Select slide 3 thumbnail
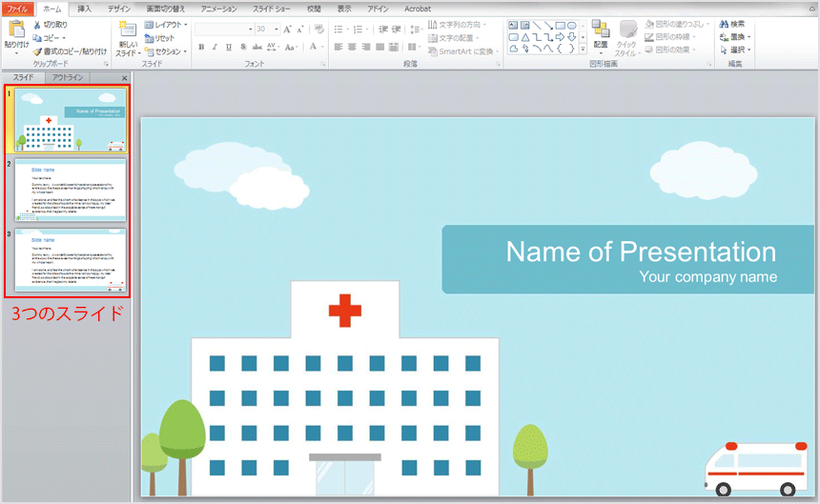This screenshot has height=504, width=820. (70, 260)
